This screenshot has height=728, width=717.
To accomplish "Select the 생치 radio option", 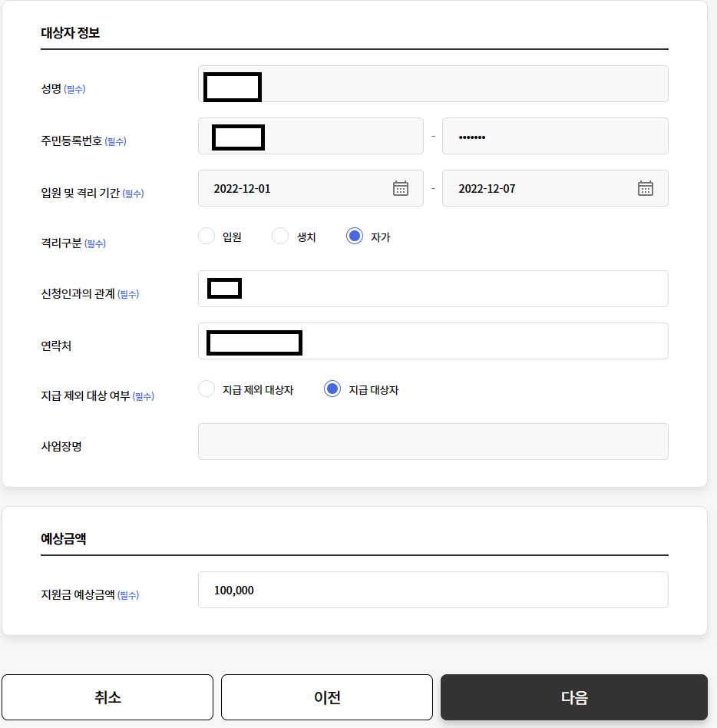I will pyautogui.click(x=280, y=236).
